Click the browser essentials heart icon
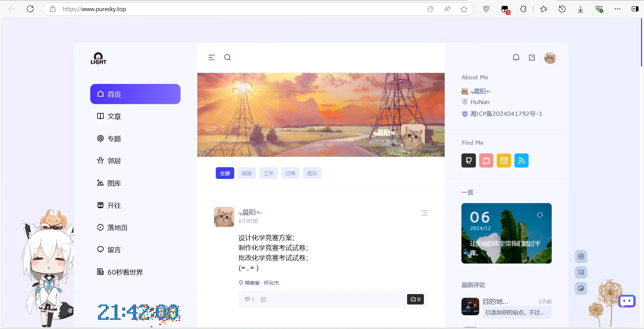This screenshot has height=329, width=644. pos(599,9)
